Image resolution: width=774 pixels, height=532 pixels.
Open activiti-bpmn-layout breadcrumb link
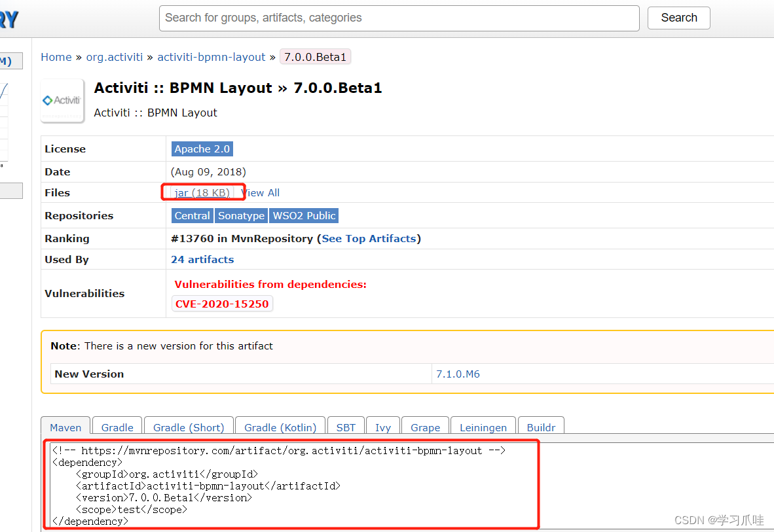click(x=212, y=57)
